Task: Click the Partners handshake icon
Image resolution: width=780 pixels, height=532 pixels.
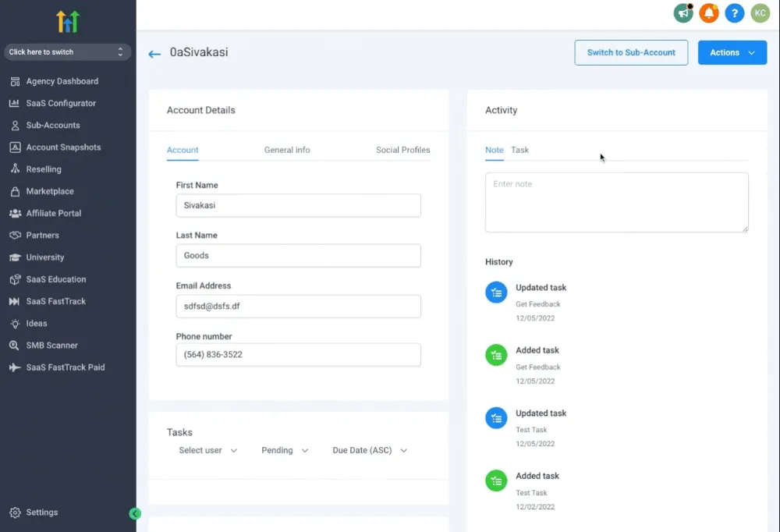Action: (15, 235)
